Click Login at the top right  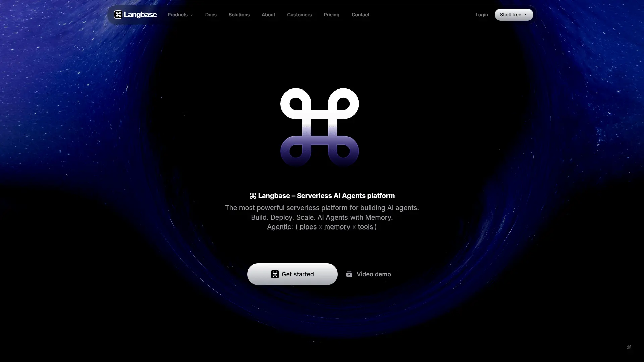pos(481,15)
